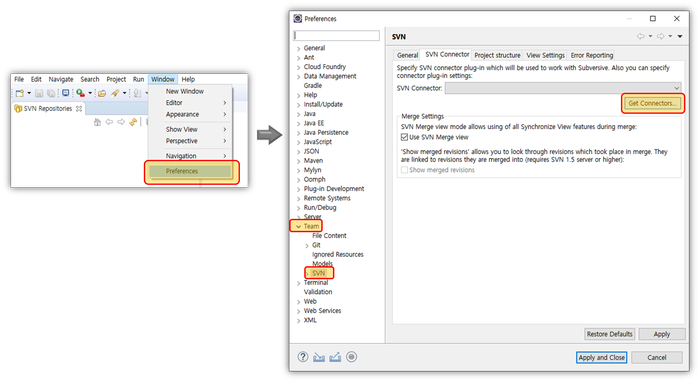This screenshot has width=700, height=382.
Task: Expand the General tree node
Action: pyautogui.click(x=298, y=48)
